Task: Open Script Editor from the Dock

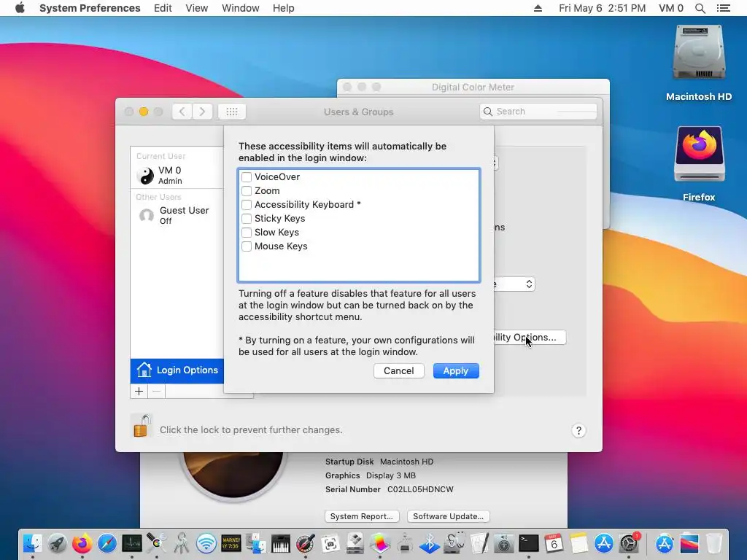Action: click(479, 543)
